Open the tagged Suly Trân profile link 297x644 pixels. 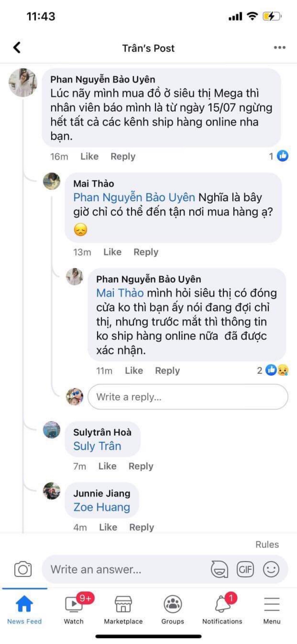click(97, 446)
